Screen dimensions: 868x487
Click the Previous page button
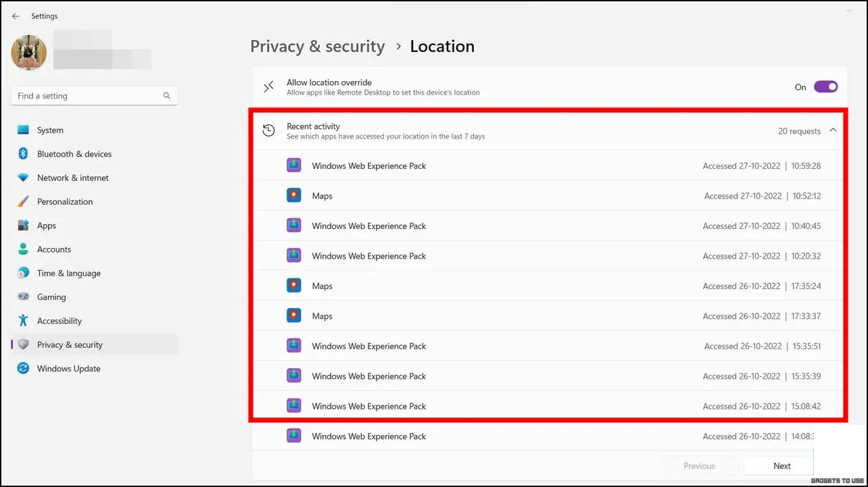click(x=699, y=466)
